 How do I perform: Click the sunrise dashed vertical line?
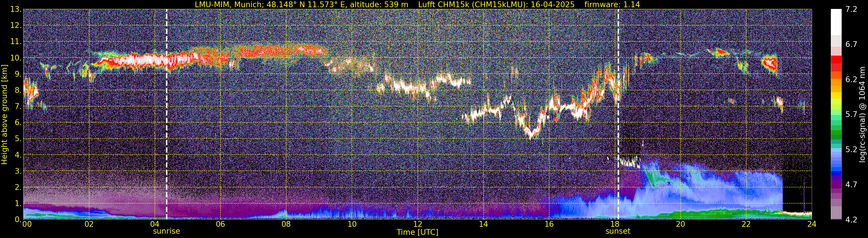[x=167, y=114]
